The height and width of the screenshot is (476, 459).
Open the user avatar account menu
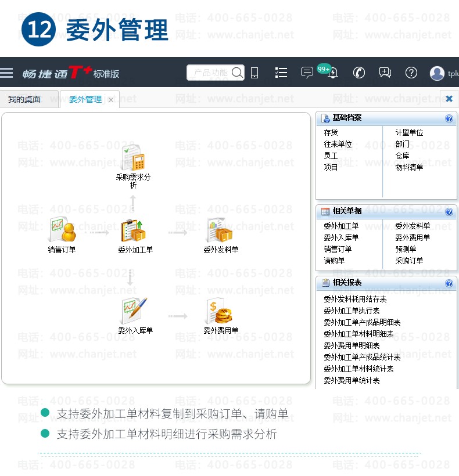point(437,73)
